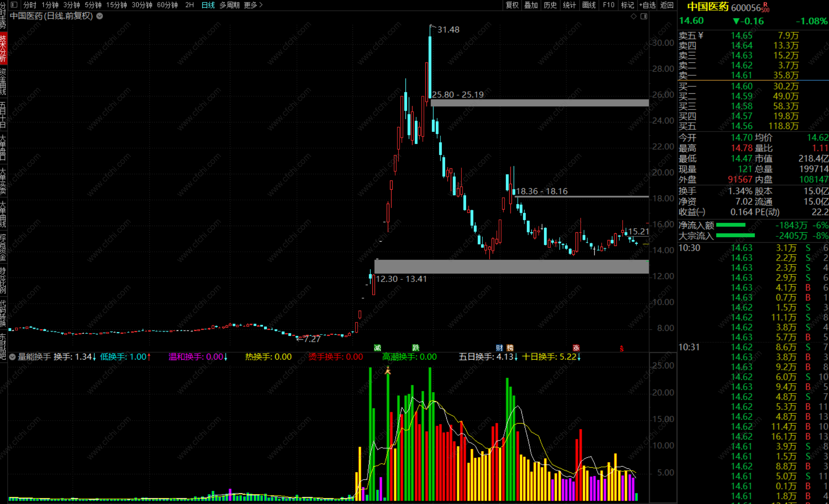
Task: Click green 减 event marker
Action: (x=377, y=348)
